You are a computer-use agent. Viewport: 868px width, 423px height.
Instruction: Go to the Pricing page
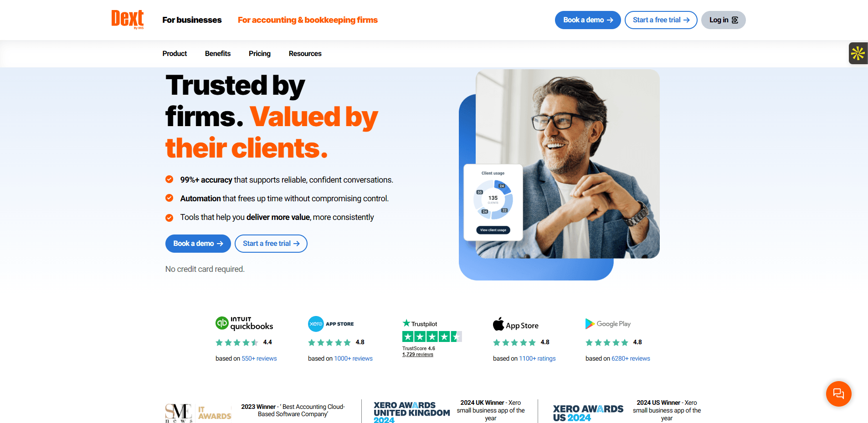point(260,54)
